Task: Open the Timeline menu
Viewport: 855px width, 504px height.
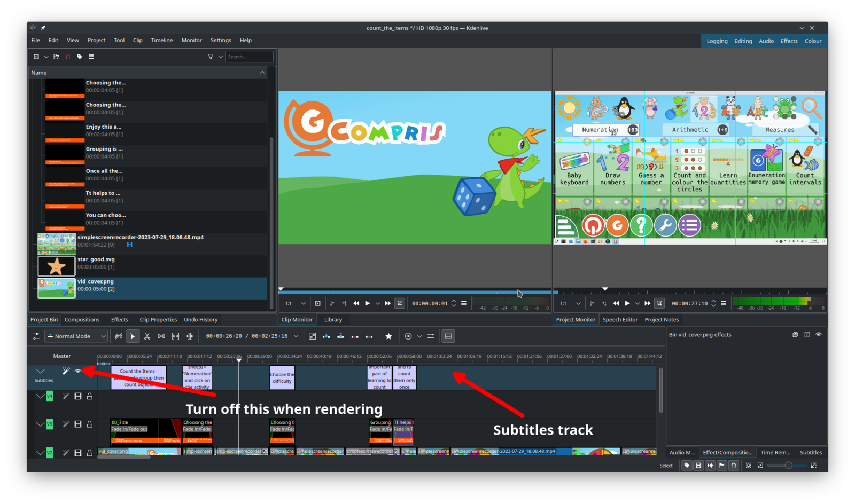Action: click(x=161, y=40)
